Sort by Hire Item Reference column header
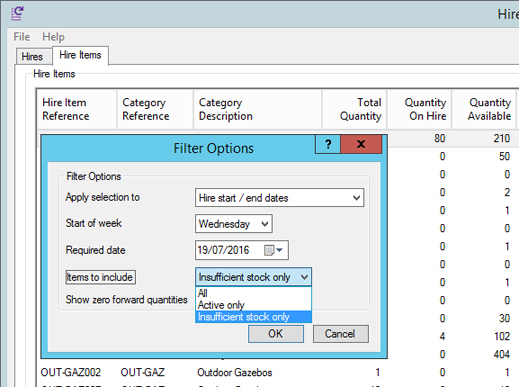This screenshot has height=387, width=519. 77,109
